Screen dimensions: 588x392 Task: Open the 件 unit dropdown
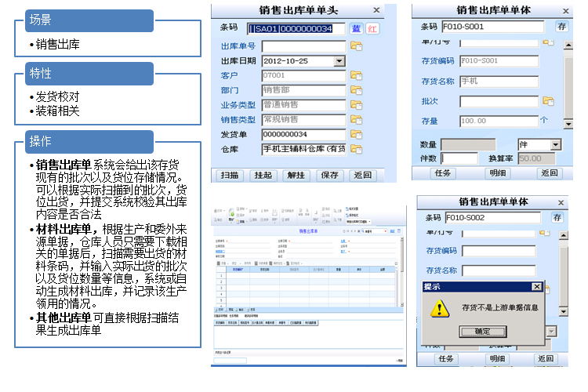click(x=555, y=144)
